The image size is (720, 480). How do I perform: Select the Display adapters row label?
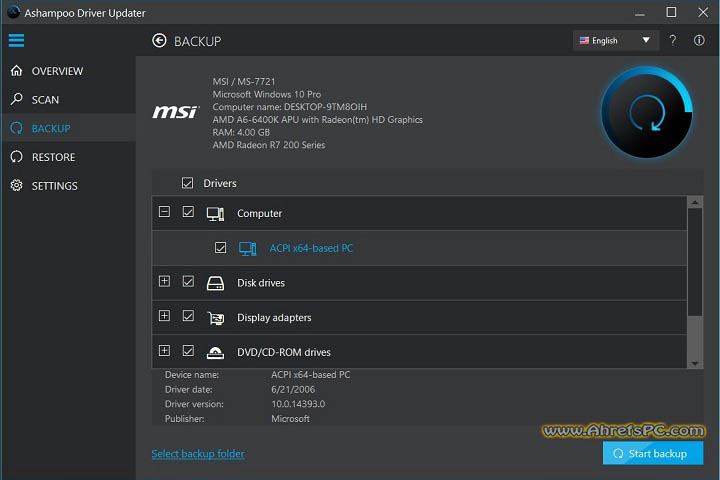point(274,318)
